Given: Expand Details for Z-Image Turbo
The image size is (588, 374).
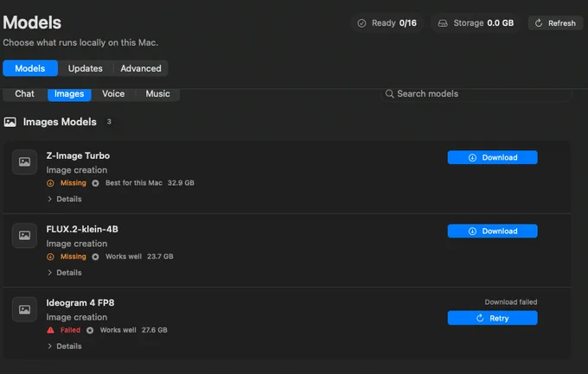Looking at the screenshot, I should [65, 199].
